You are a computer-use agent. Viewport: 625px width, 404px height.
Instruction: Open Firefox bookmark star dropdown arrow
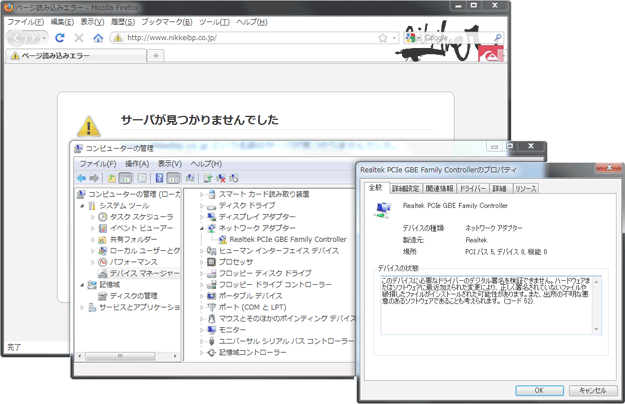pos(394,38)
